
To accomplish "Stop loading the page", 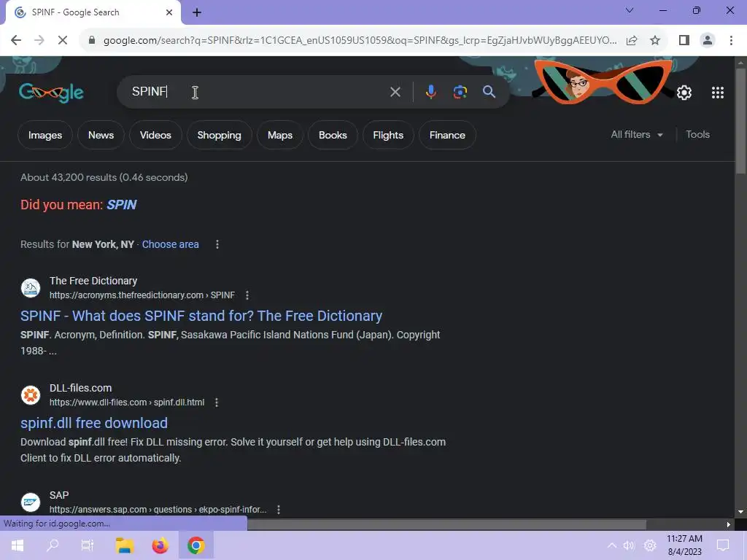I will [63, 41].
